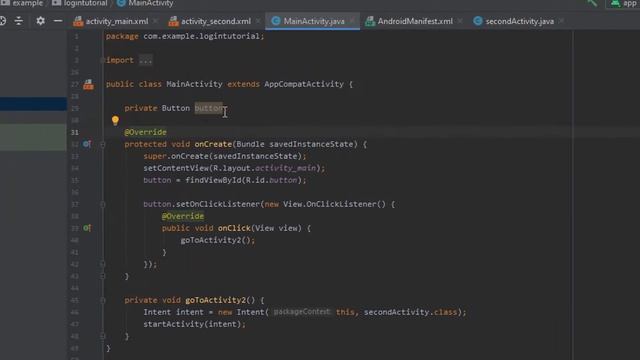
Task: Close the activity_main.xml tab
Action: pos(156,21)
